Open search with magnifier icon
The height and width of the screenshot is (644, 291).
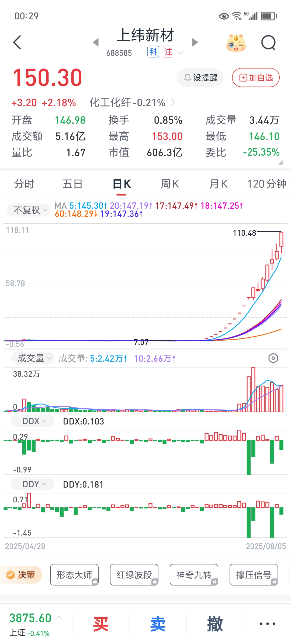pos(269,43)
